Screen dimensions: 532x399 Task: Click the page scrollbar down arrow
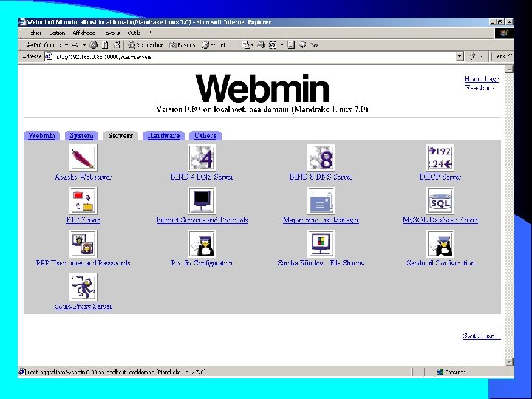509,361
